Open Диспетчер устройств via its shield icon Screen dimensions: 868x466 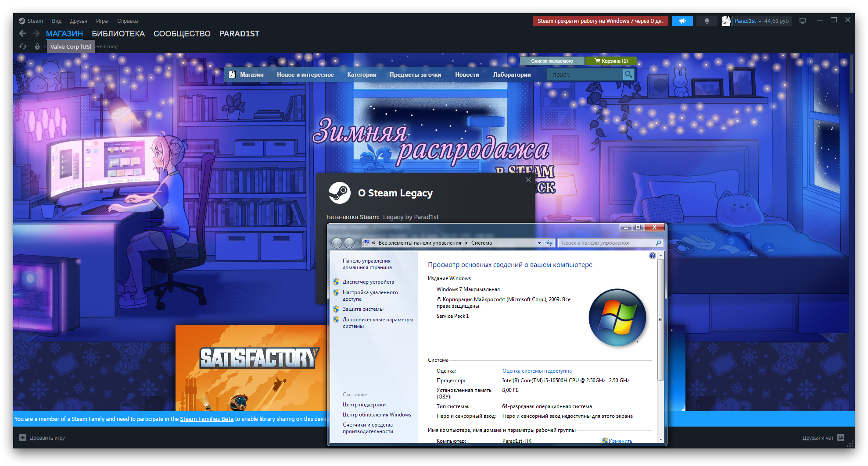click(337, 282)
